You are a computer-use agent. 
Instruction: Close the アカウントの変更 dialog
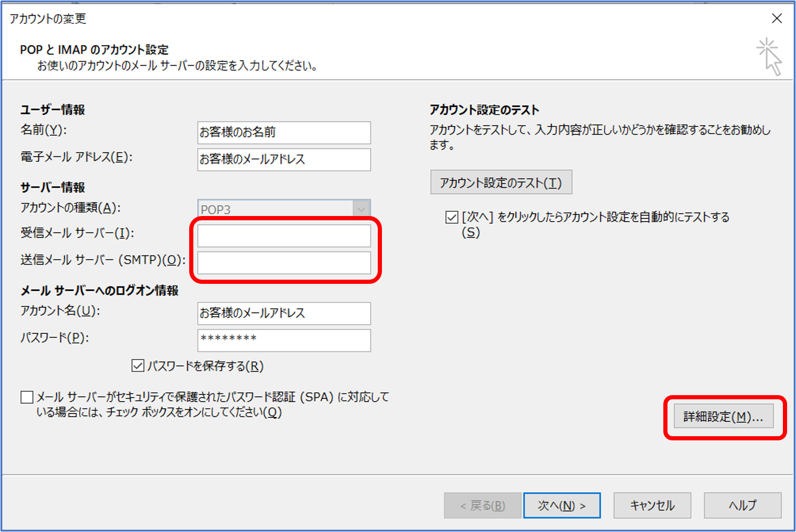coord(776,18)
